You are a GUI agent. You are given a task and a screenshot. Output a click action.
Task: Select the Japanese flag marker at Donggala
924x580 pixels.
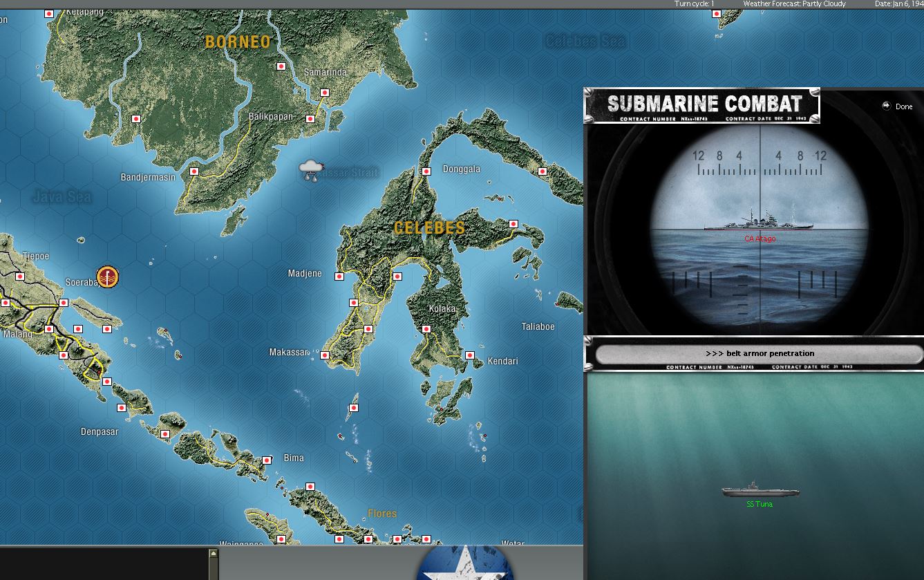click(x=426, y=171)
